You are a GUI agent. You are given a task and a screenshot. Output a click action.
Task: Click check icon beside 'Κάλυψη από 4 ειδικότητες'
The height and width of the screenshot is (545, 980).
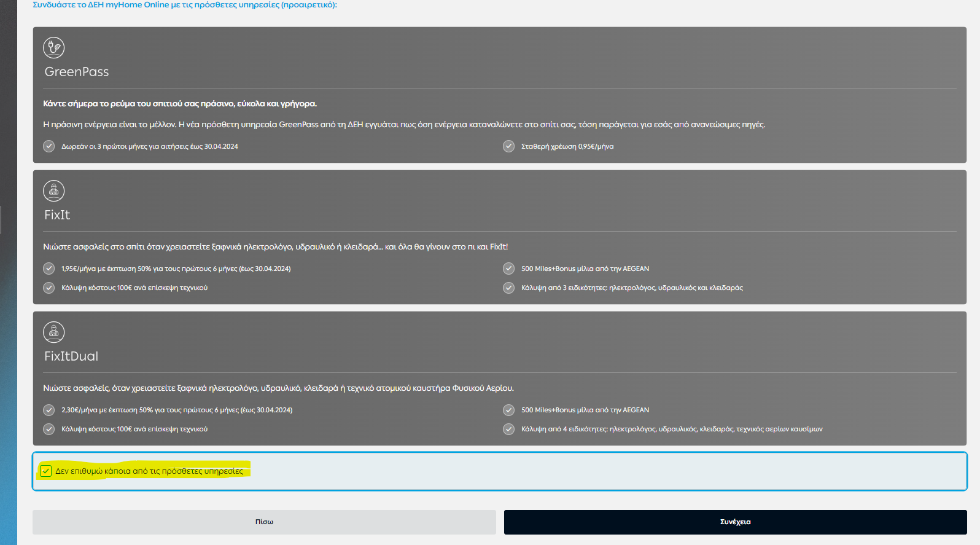tap(508, 429)
